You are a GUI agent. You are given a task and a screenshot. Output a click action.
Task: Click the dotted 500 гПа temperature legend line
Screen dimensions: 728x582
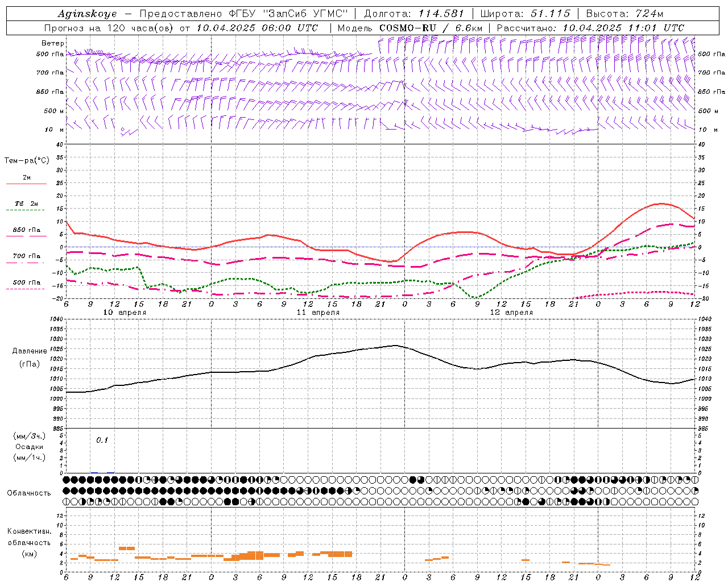pos(25,289)
